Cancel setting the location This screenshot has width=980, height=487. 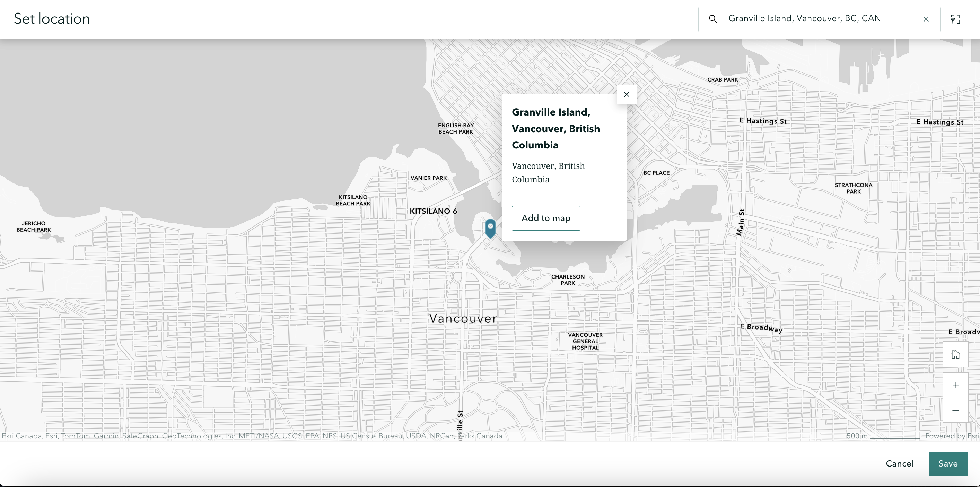899,463
